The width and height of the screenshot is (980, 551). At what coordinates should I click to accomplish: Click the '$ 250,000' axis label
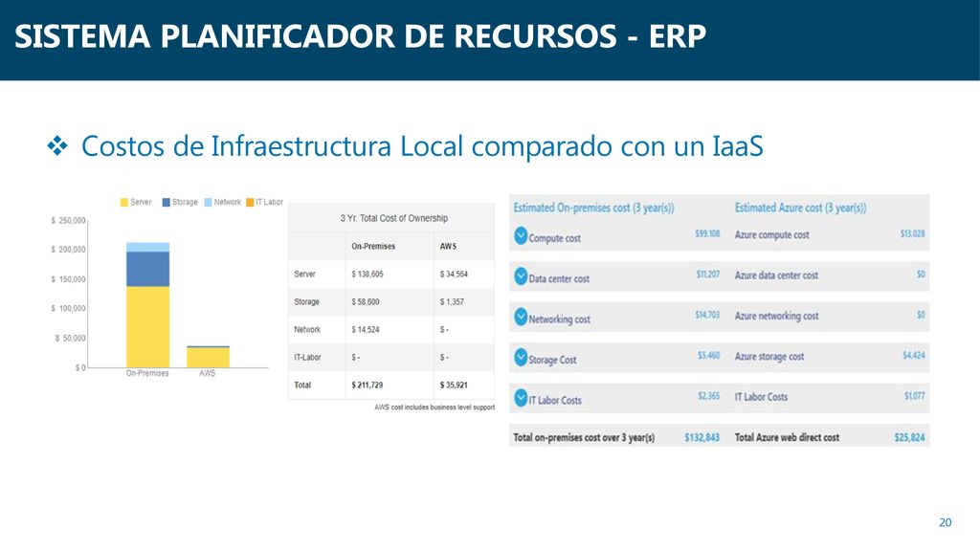tap(68, 221)
